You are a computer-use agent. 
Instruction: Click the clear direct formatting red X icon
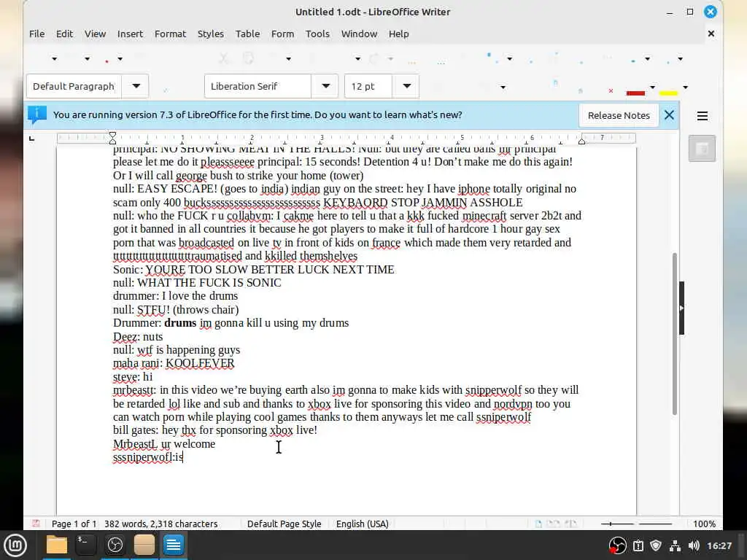coord(611,90)
